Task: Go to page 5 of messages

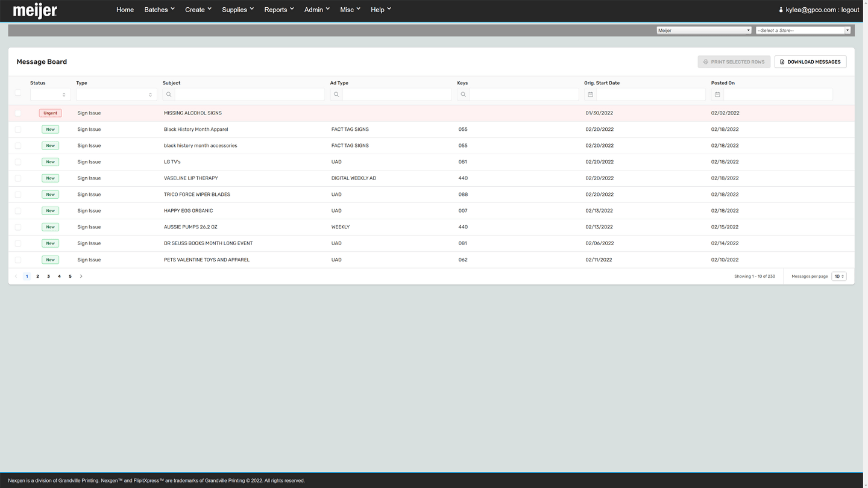Action: click(71, 277)
